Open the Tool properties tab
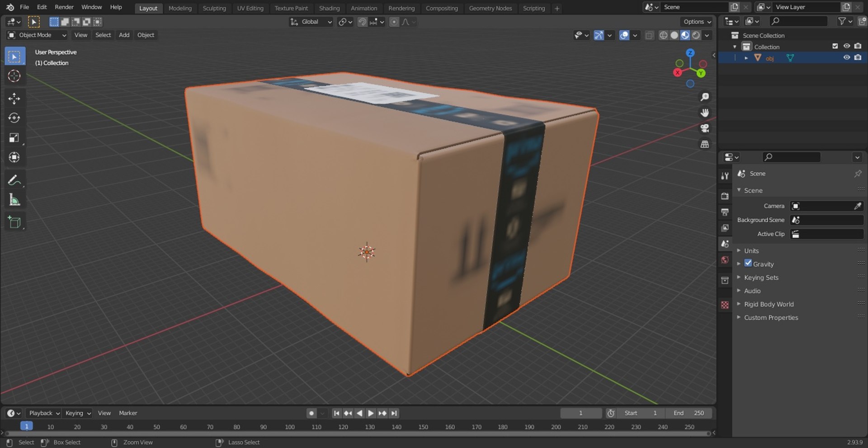The width and height of the screenshot is (868, 448). [x=725, y=176]
